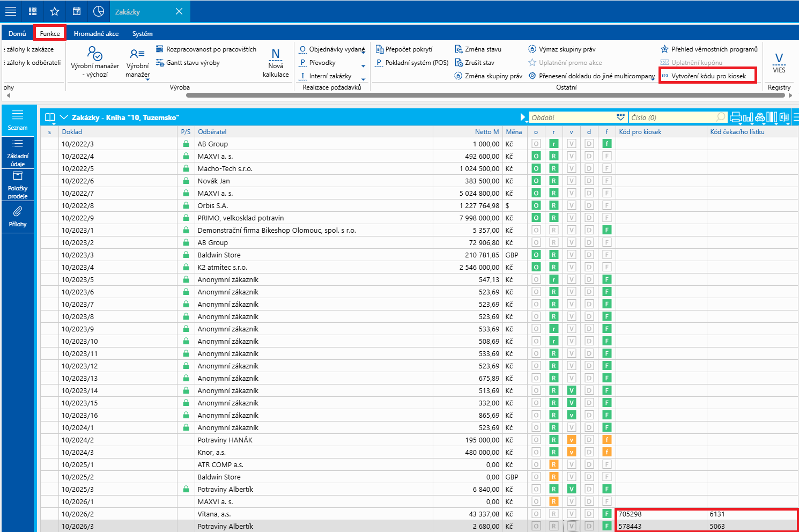Switch to the Hromadné akce ribbon tab
This screenshot has width=799, height=532.
[x=96, y=33]
